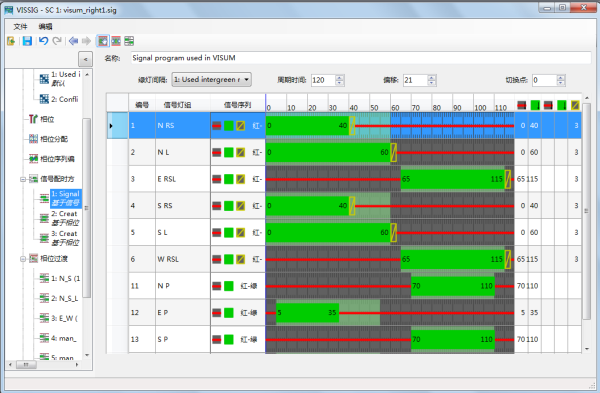This screenshot has width=600, height=393.
Task: Increase the switch point 0 spinner
Action: (561, 77)
